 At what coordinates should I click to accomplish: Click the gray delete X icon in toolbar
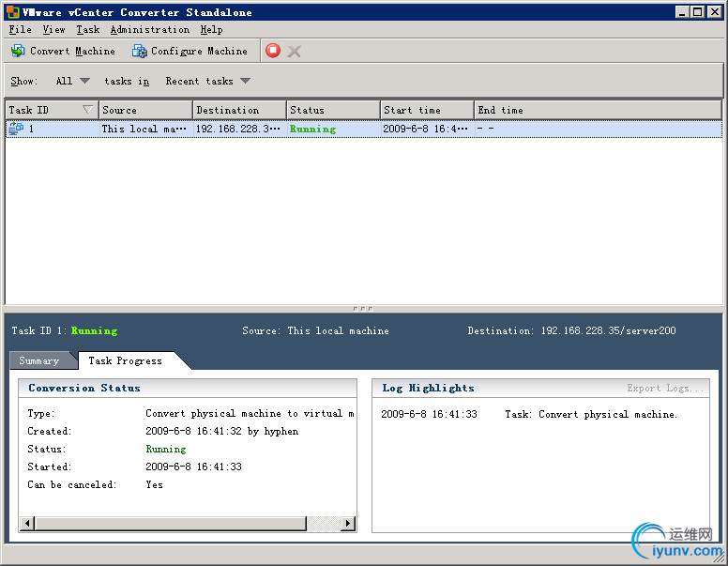point(294,51)
